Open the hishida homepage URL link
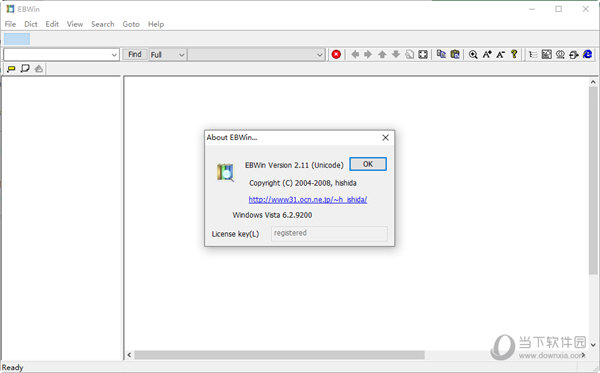 pyautogui.click(x=308, y=199)
